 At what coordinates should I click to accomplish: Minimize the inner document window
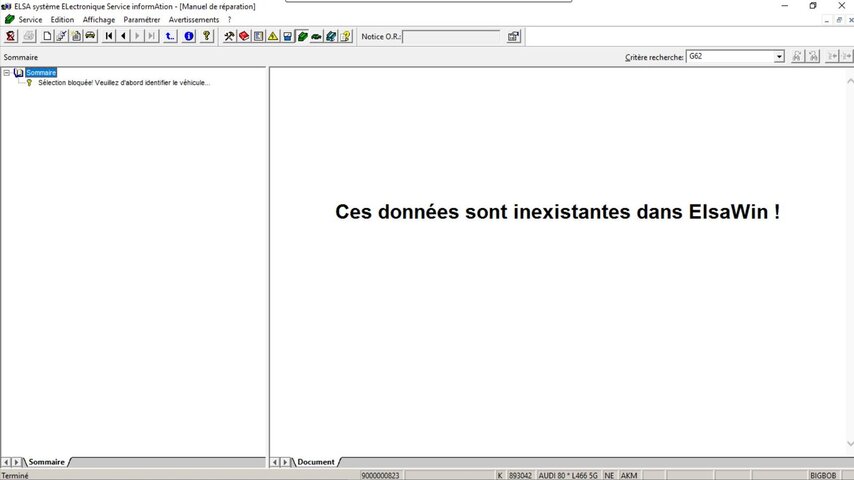tap(827, 20)
